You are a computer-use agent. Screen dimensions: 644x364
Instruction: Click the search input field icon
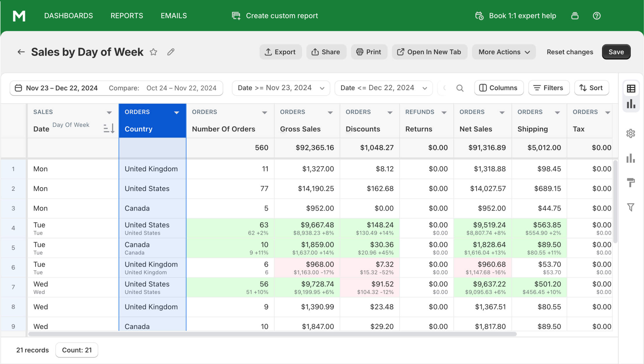pos(460,87)
